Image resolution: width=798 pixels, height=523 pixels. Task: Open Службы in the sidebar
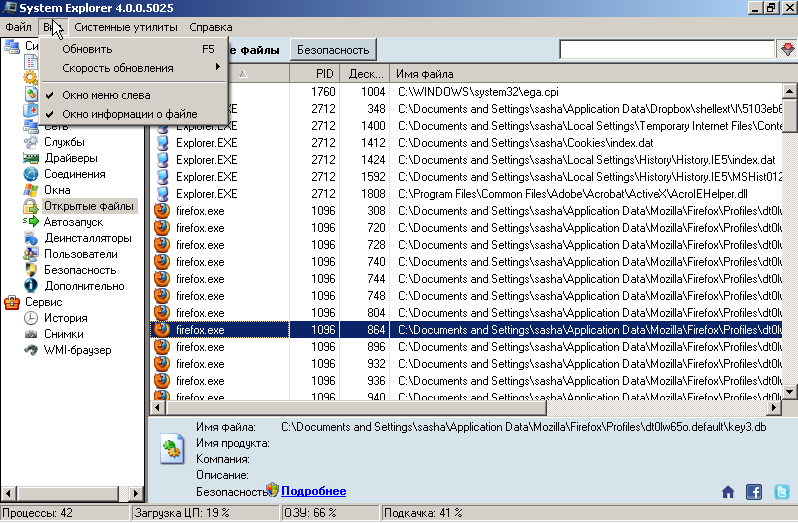[x=64, y=142]
